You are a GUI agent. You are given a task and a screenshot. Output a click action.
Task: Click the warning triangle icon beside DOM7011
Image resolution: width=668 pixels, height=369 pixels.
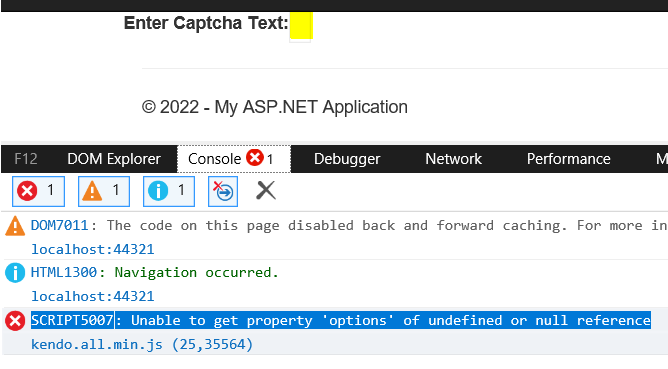tap(15, 226)
